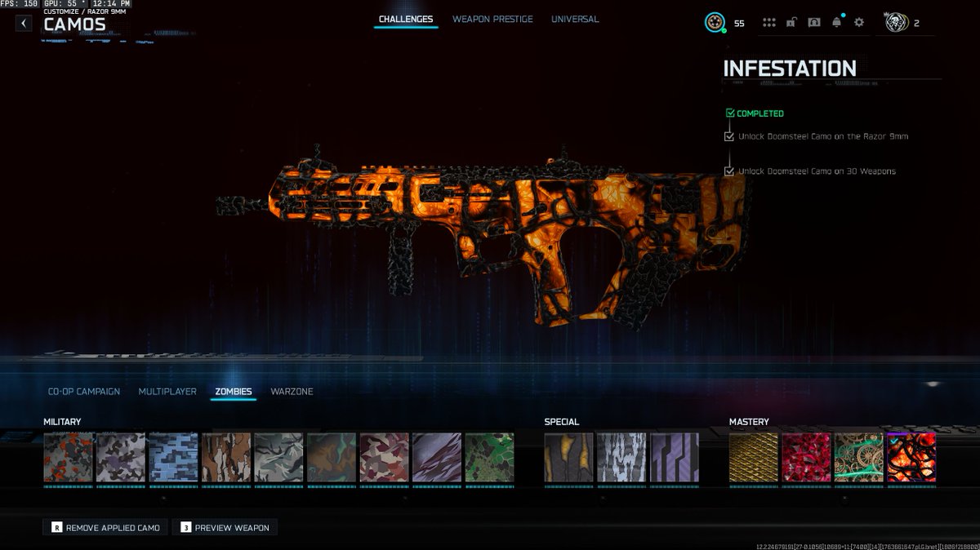Select the purple geometric Special camo
Image resolution: width=980 pixels, height=550 pixels.
point(675,458)
